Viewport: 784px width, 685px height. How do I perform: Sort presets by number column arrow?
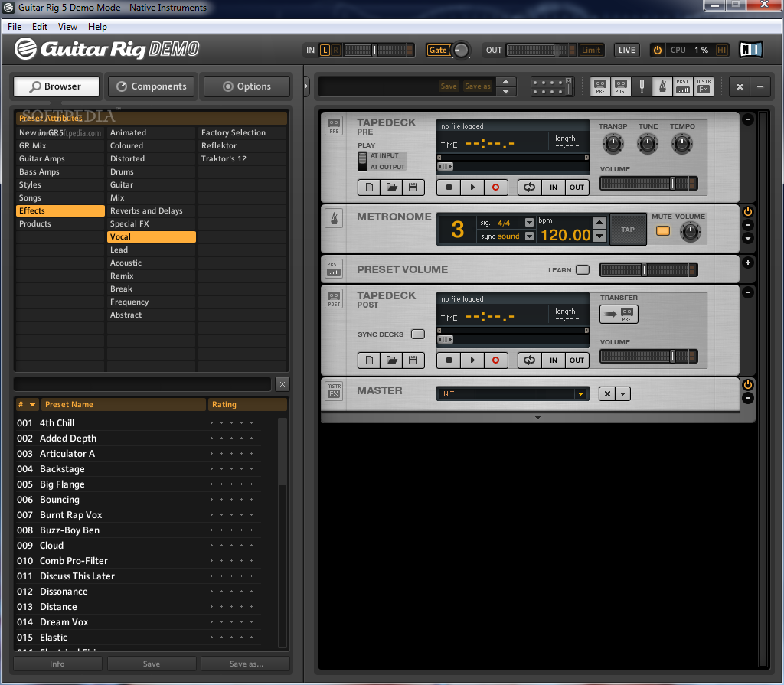coord(32,405)
